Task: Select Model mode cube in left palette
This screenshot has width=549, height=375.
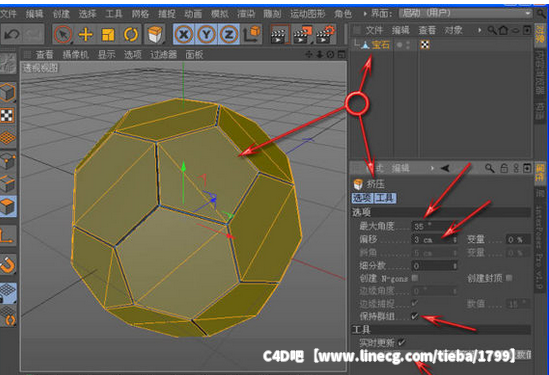Action: click(8, 92)
